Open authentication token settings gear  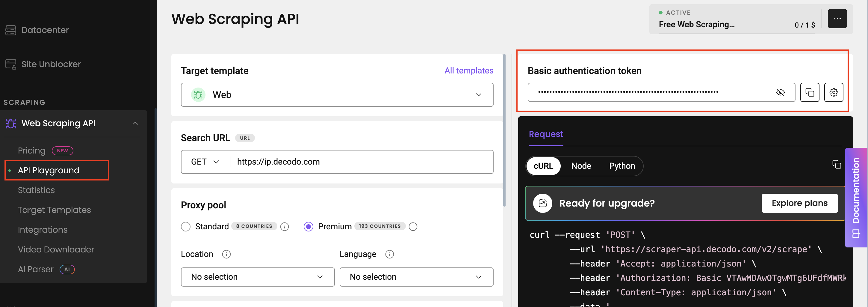click(834, 92)
